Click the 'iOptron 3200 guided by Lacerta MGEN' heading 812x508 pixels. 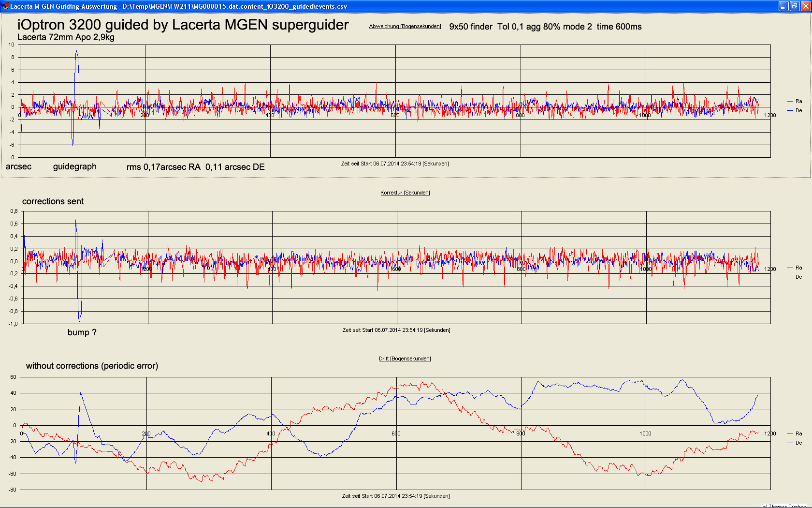point(183,25)
